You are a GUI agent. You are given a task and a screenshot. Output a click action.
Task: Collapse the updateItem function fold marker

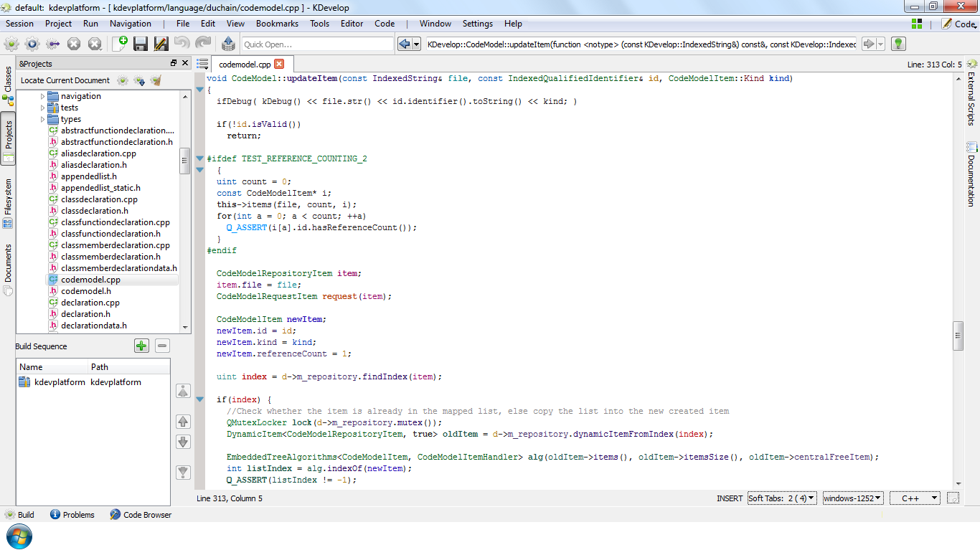coord(200,89)
